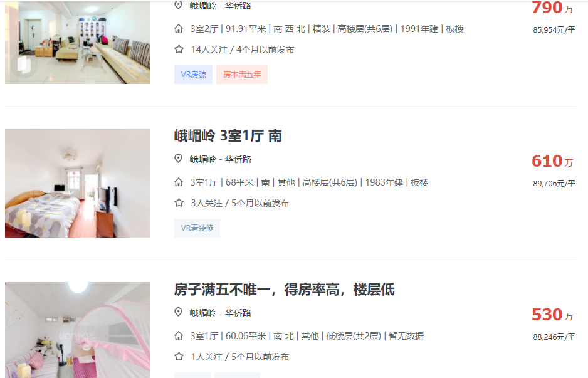Click the star icon beside 1人关注
This screenshot has height=378, width=588.
(x=179, y=356)
